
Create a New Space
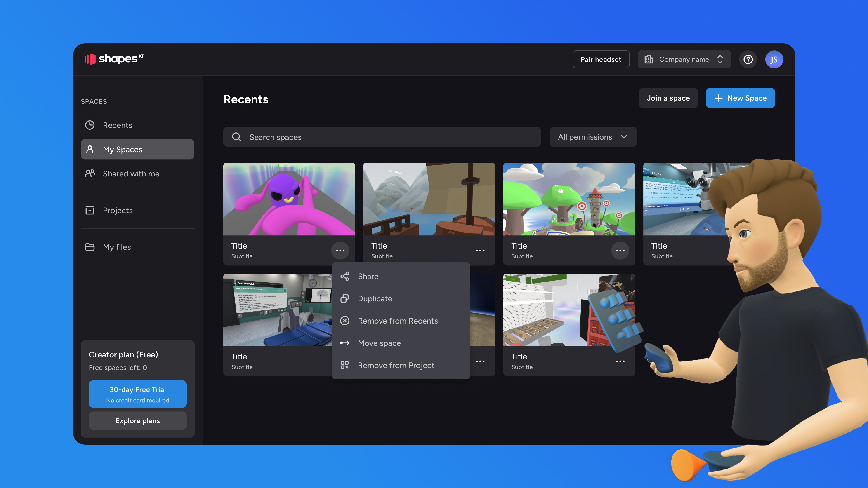point(740,98)
